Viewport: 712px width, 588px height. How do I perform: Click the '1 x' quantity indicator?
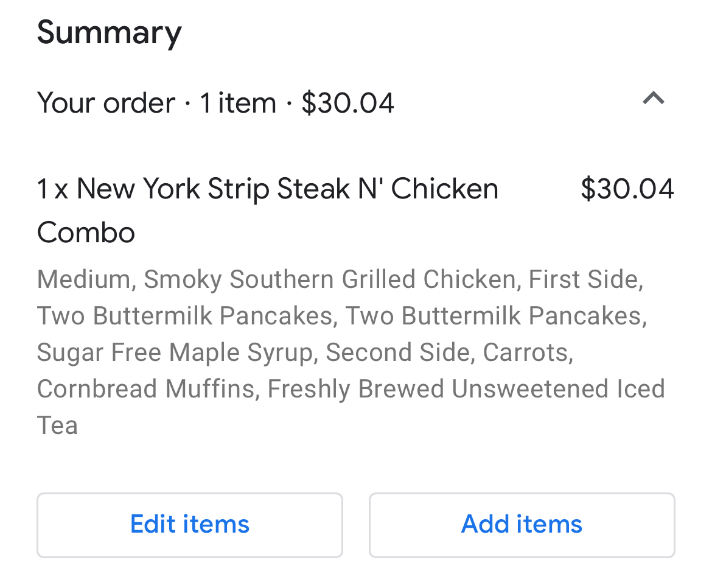52,189
